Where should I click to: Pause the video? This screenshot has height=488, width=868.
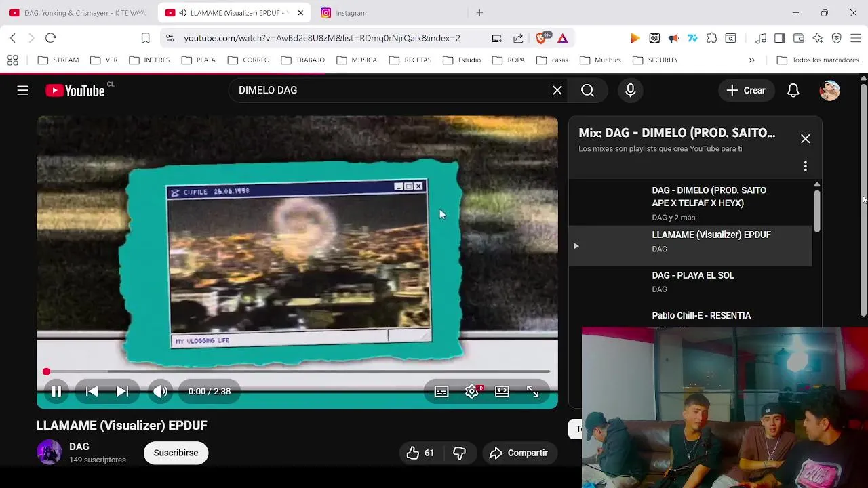56,391
